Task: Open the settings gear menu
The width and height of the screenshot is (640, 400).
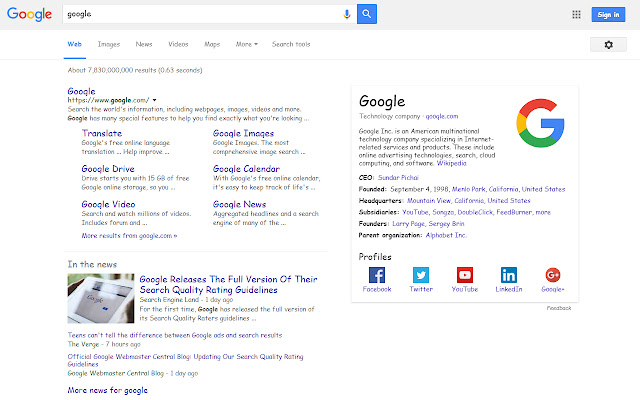Action: [x=608, y=44]
